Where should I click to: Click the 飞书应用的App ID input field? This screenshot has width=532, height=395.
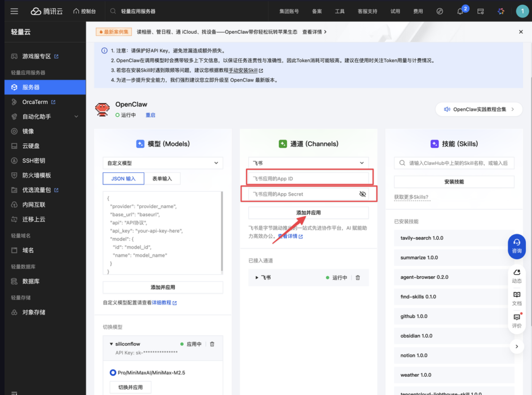pyautogui.click(x=309, y=179)
